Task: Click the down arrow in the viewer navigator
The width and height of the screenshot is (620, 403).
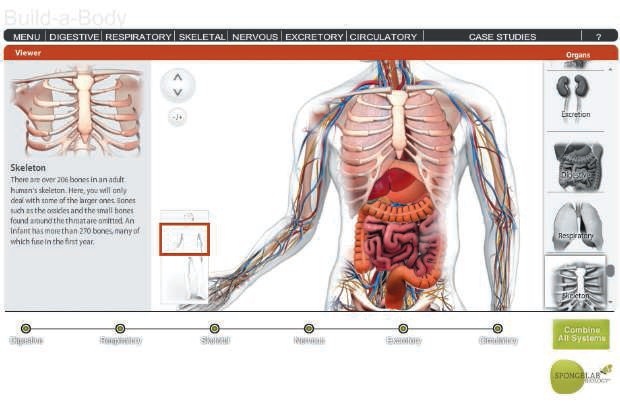Action: point(178,92)
